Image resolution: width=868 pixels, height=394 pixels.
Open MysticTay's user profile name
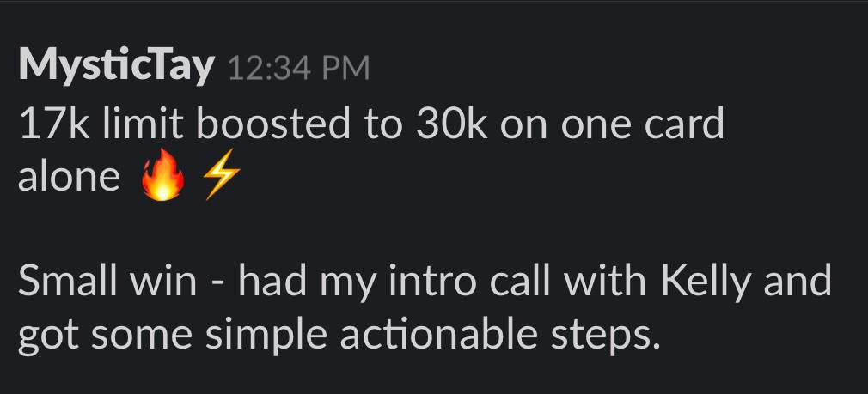(x=116, y=66)
